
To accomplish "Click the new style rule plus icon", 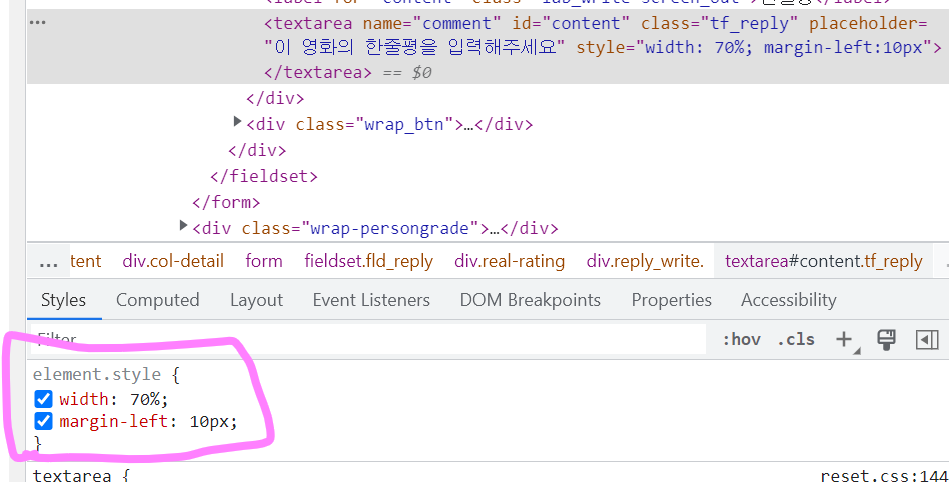I will (844, 340).
